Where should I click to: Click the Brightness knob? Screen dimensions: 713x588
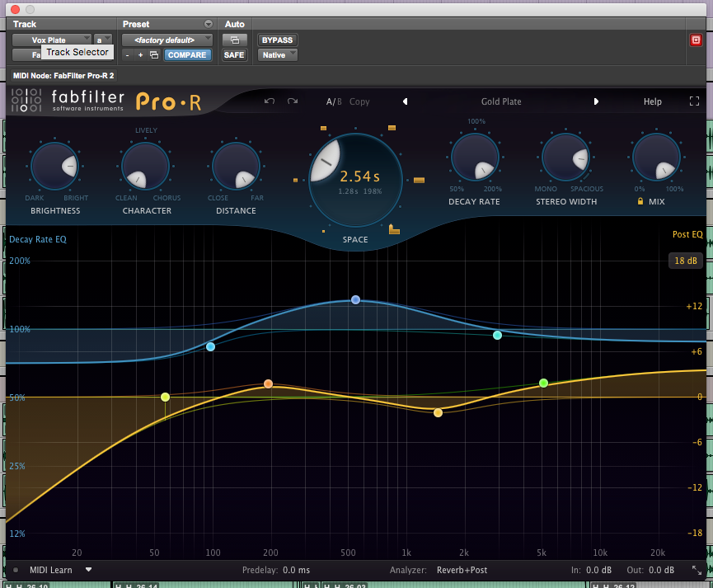pyautogui.click(x=54, y=166)
